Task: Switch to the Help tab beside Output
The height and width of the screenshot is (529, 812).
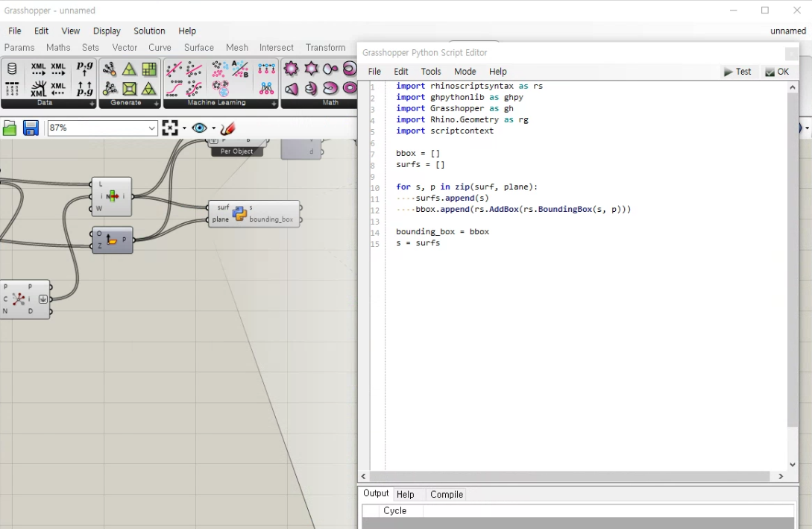Action: (405, 494)
